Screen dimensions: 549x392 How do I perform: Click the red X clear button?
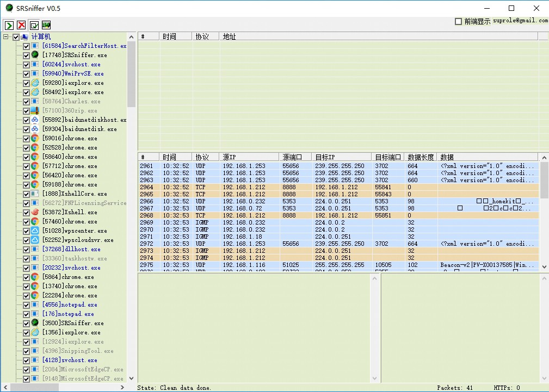click(21, 25)
